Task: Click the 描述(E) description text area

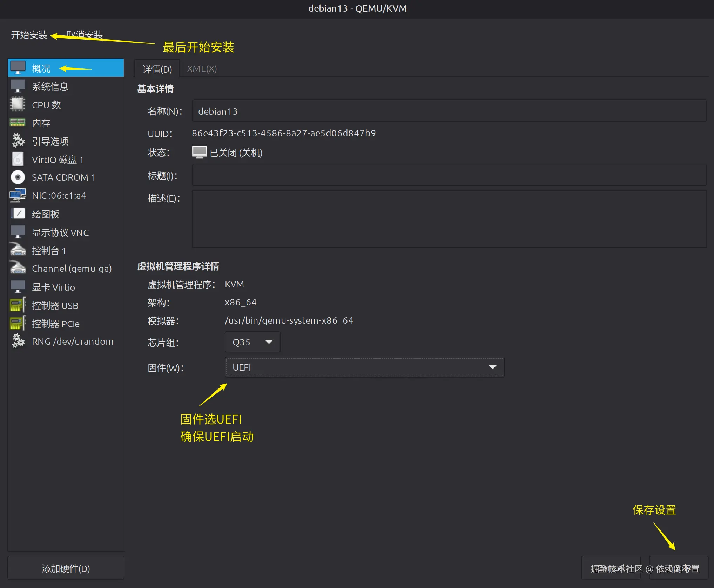Action: 449,219
